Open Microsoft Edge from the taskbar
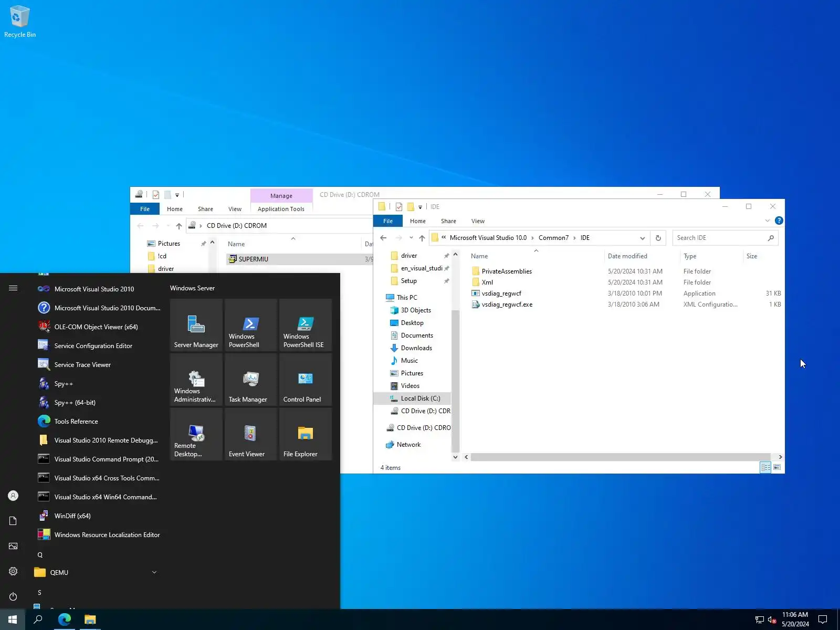The image size is (840, 630). [x=65, y=619]
